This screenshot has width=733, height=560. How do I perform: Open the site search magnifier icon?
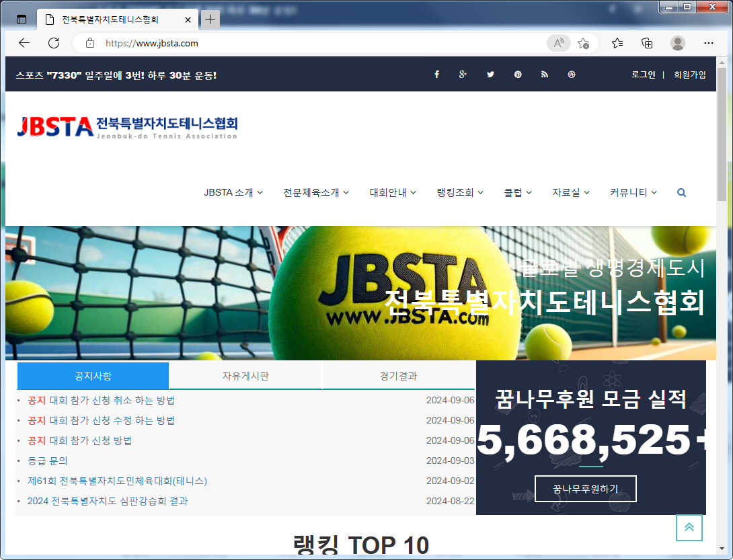click(x=681, y=192)
